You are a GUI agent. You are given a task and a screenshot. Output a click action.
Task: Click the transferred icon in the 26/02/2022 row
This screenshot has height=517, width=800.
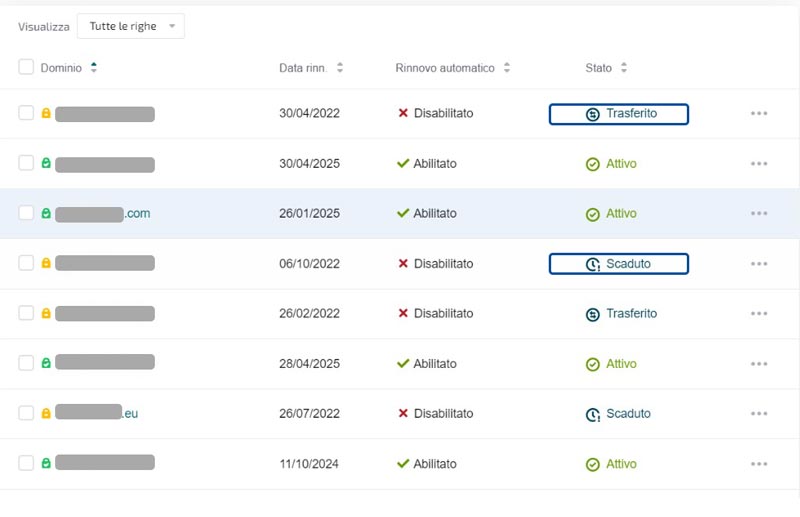[x=592, y=314]
